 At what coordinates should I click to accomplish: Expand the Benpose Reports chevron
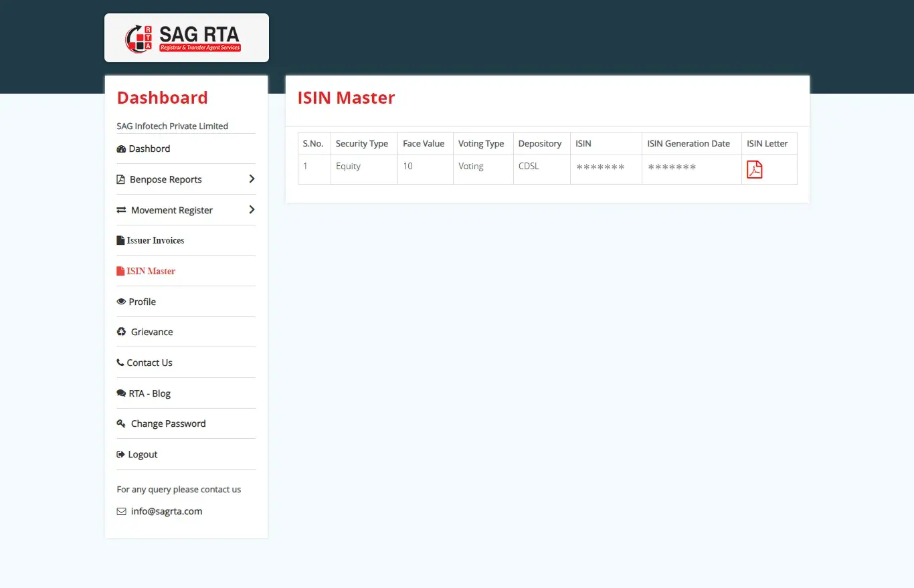(x=252, y=179)
